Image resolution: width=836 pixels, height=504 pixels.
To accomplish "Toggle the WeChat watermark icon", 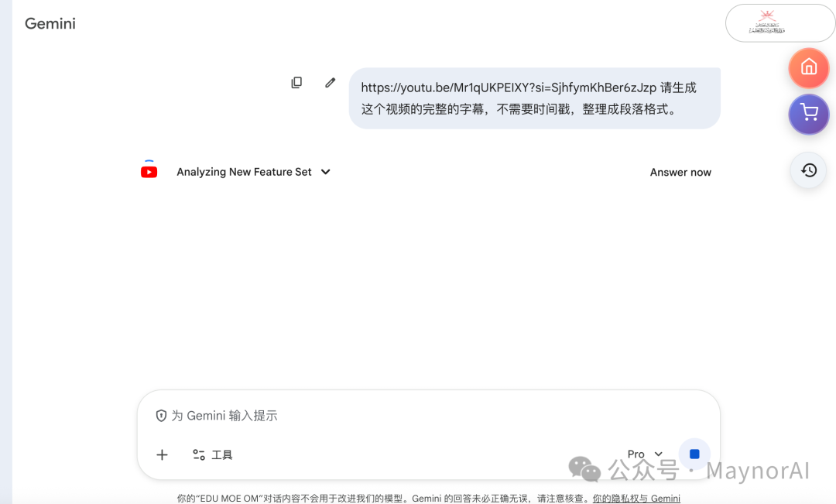I will [x=583, y=468].
